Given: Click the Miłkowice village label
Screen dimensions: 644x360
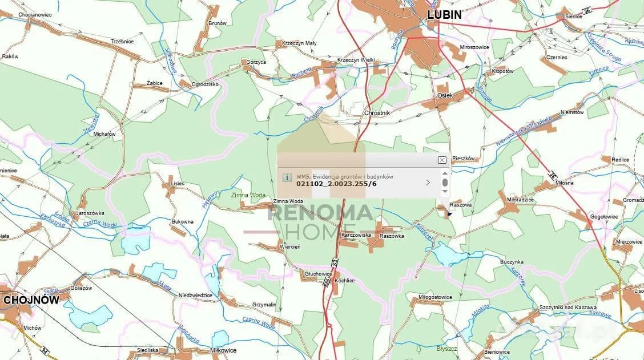Looking at the screenshot, I should [x=223, y=350].
